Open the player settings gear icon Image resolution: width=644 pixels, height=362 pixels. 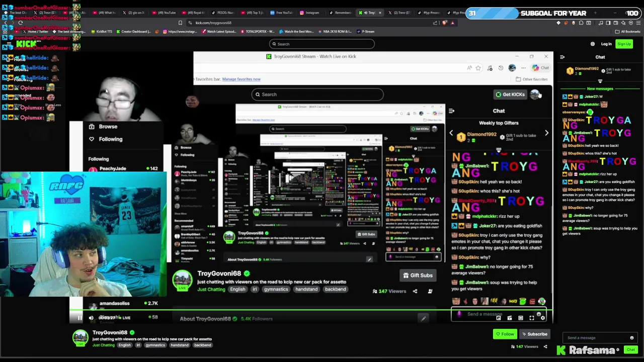(x=542, y=318)
